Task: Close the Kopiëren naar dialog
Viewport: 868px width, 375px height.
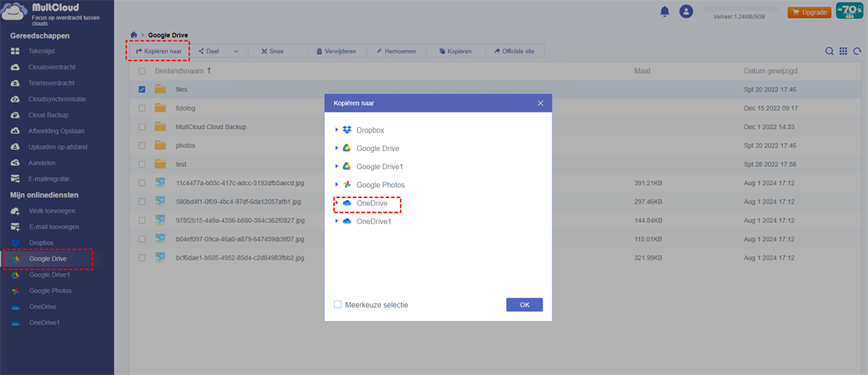Action: (540, 103)
